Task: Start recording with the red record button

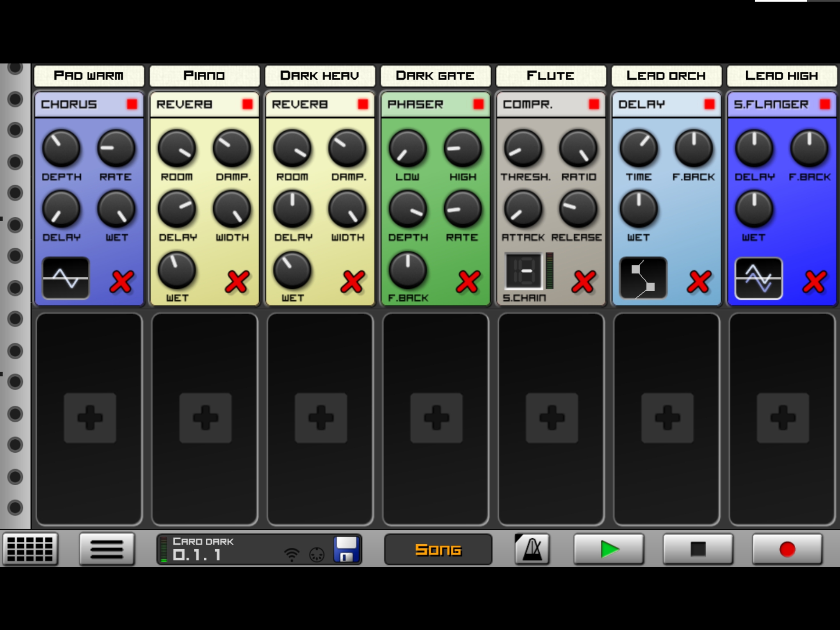Action: [x=787, y=549]
